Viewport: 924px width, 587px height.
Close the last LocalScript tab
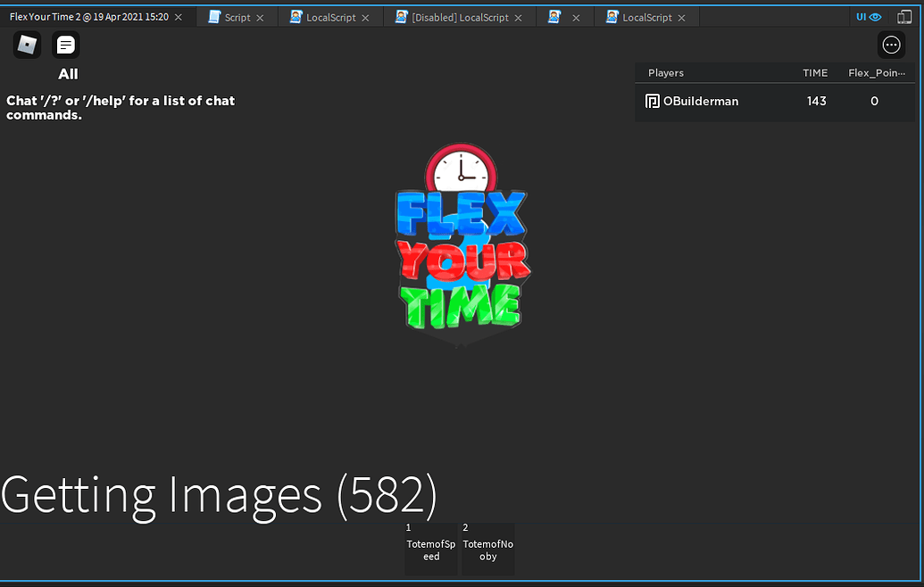pyautogui.click(x=681, y=18)
